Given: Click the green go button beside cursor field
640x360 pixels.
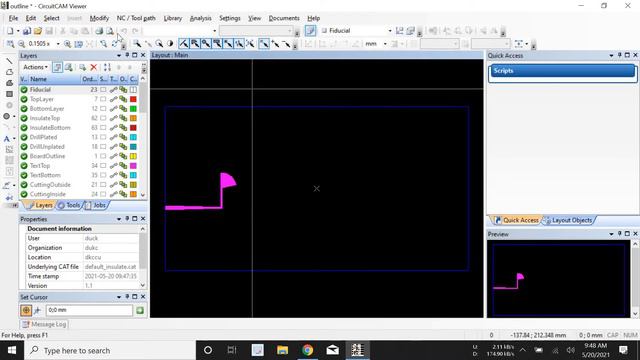Looking at the screenshot, I should pos(140,311).
